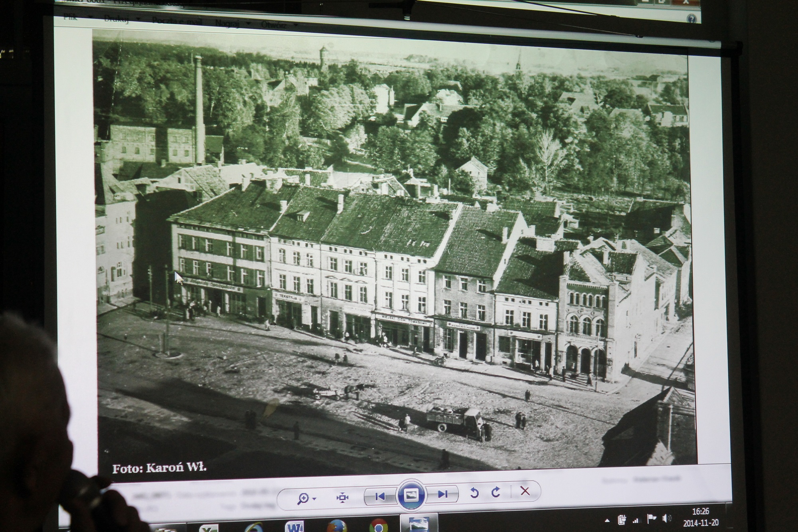Image resolution: width=798 pixels, height=532 pixels.
Task: Open the Drukuj dropdown menu
Action: (122, 19)
